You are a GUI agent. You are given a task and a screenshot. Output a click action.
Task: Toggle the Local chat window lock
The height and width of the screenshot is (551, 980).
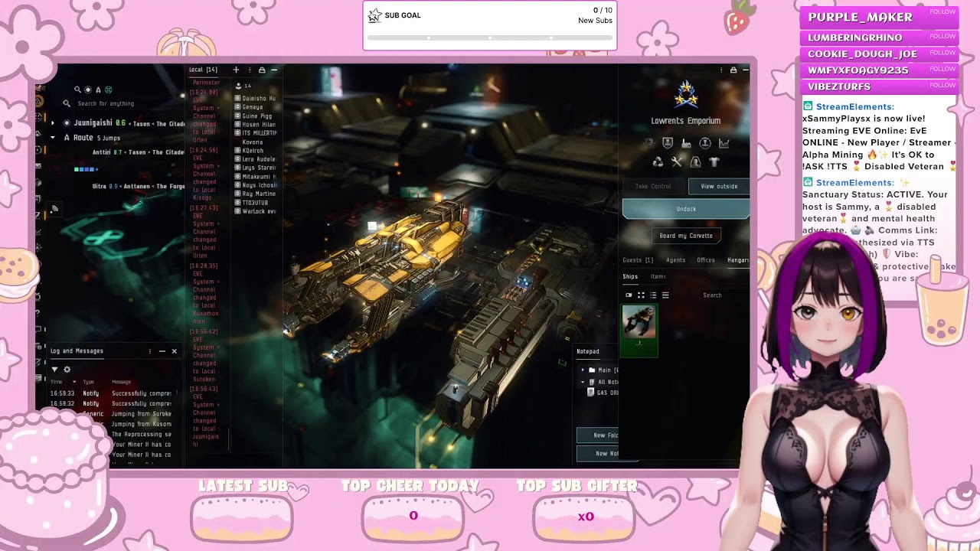tap(262, 70)
